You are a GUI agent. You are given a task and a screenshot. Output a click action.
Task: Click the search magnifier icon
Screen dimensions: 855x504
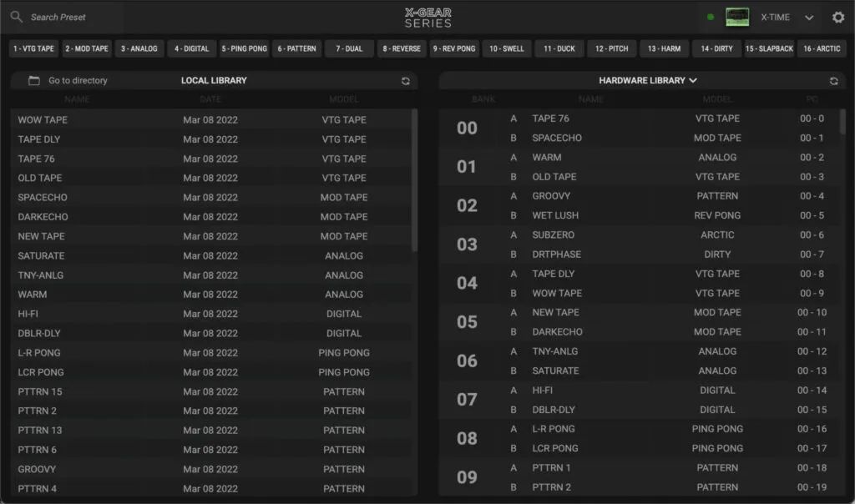[17, 17]
